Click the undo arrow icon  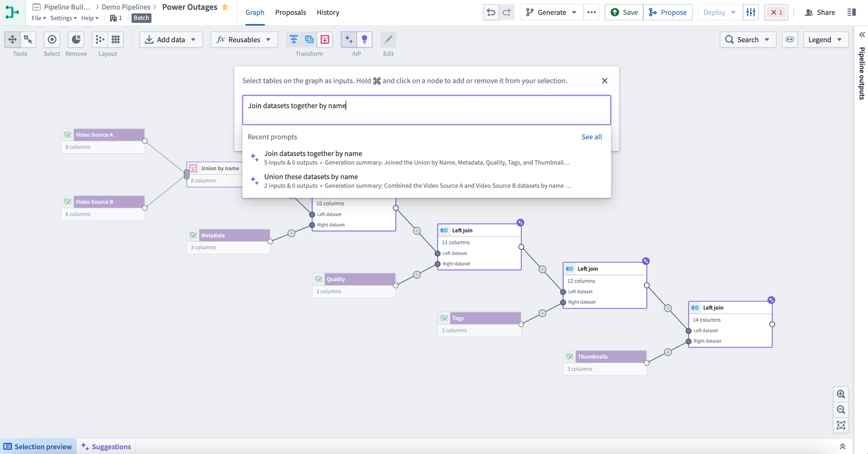click(x=490, y=13)
